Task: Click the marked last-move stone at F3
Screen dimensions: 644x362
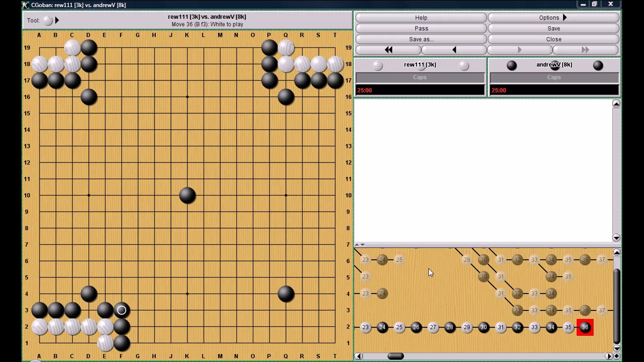Action: tap(121, 310)
